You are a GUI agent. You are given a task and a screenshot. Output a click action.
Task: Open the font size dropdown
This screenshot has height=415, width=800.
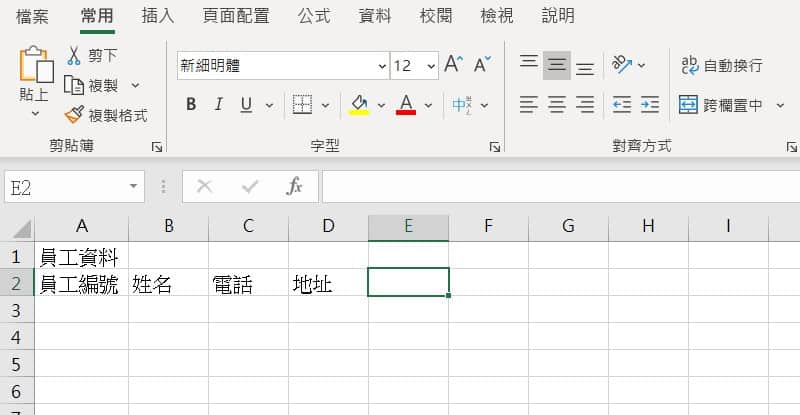(431, 67)
